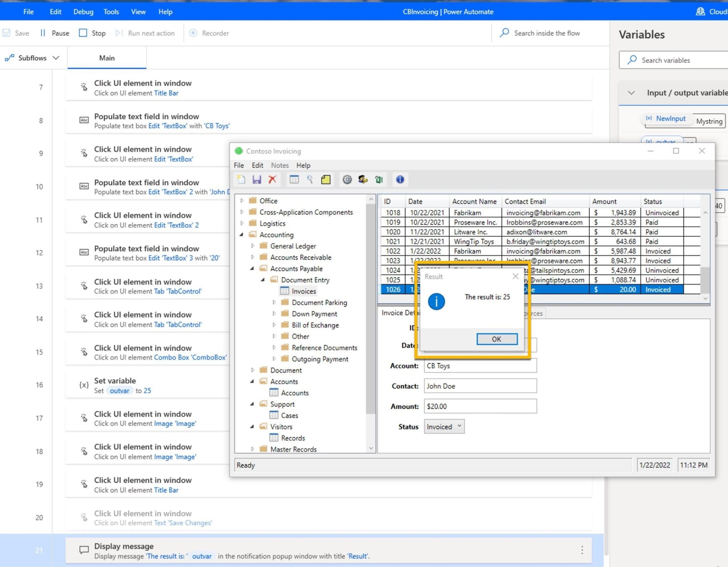
Task: Click the three-dot menu on Display message action
Action: coord(582,550)
